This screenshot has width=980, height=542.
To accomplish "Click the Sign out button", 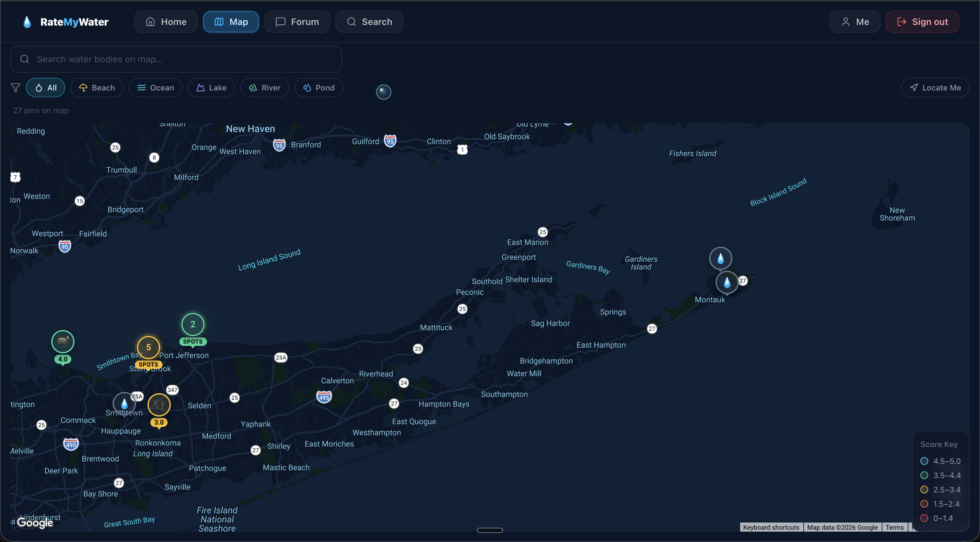I will [x=922, y=22].
